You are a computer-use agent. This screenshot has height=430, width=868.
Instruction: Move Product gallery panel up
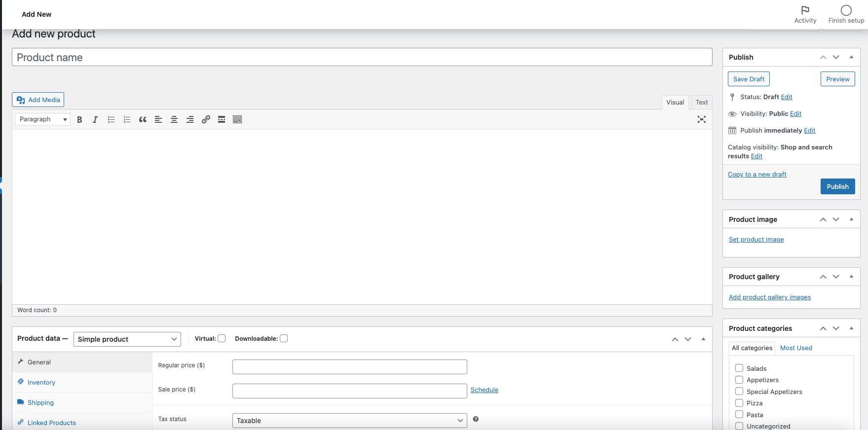[823, 277]
